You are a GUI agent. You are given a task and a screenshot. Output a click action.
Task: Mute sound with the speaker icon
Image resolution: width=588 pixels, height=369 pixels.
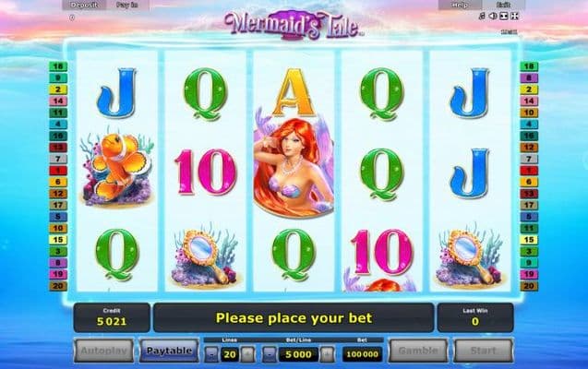[493, 16]
